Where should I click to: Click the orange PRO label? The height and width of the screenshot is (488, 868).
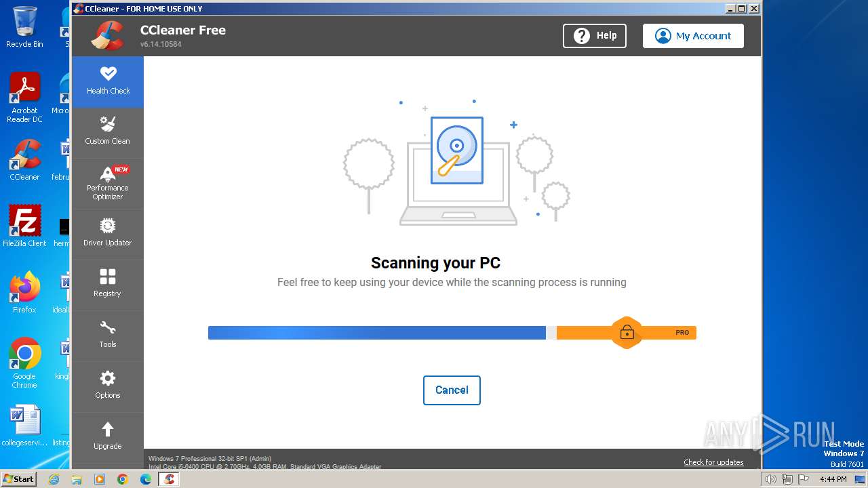point(682,333)
